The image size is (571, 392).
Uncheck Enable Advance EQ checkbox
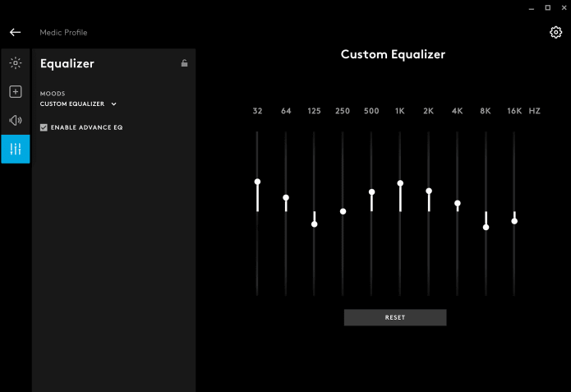pos(44,127)
